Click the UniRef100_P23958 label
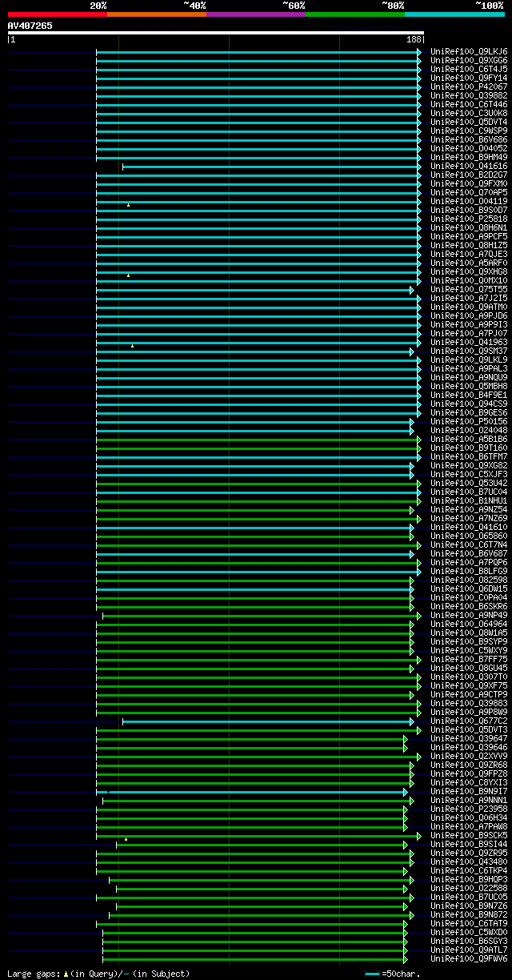The width and height of the screenshot is (512, 980). (469, 809)
